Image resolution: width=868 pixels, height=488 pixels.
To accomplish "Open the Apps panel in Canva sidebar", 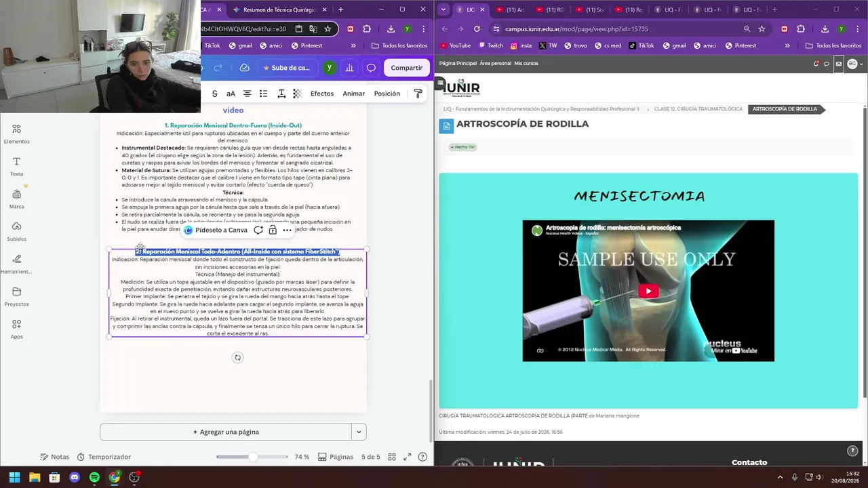I will coord(16,329).
